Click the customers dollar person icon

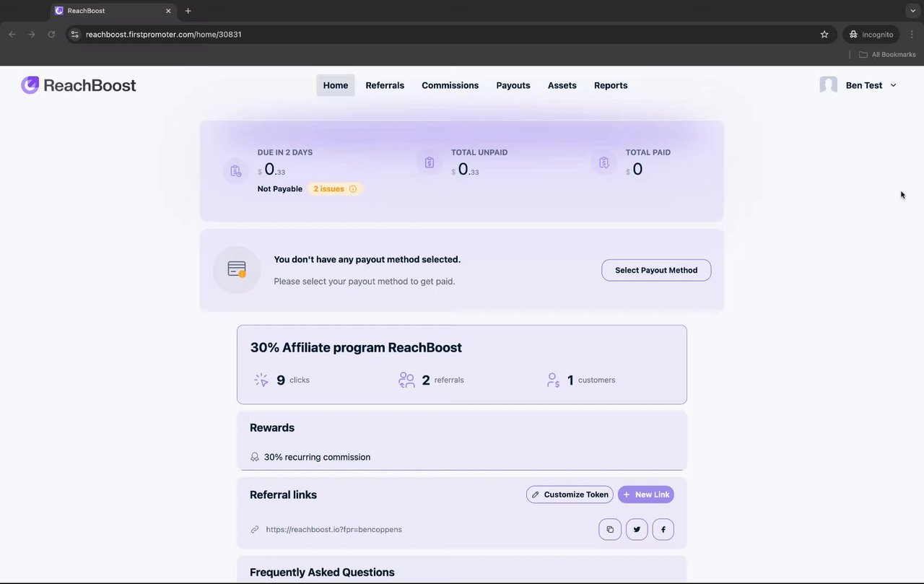click(554, 380)
